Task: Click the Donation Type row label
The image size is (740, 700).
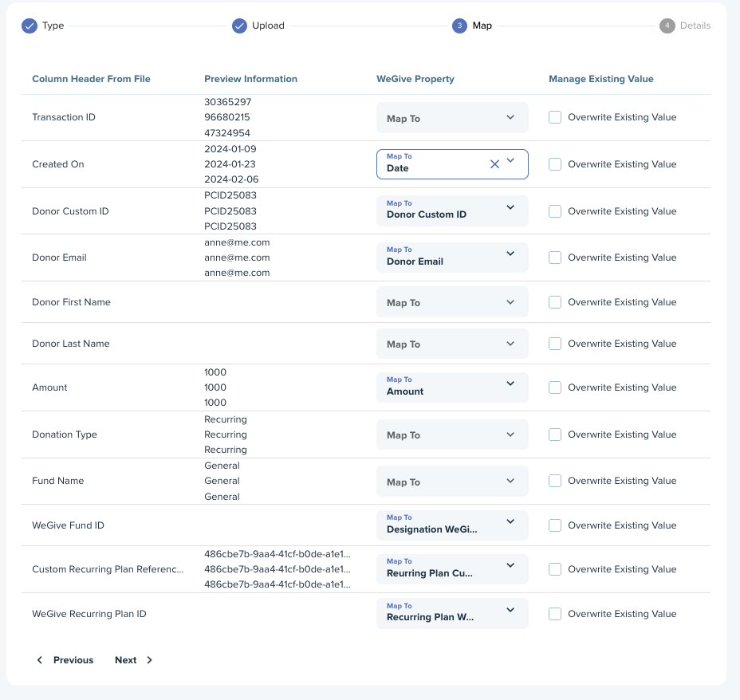Action: (65, 435)
